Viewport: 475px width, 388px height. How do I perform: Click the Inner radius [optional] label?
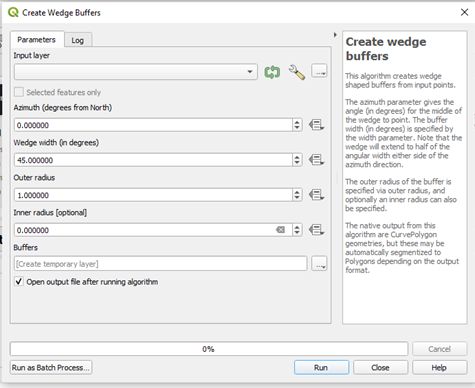click(50, 213)
